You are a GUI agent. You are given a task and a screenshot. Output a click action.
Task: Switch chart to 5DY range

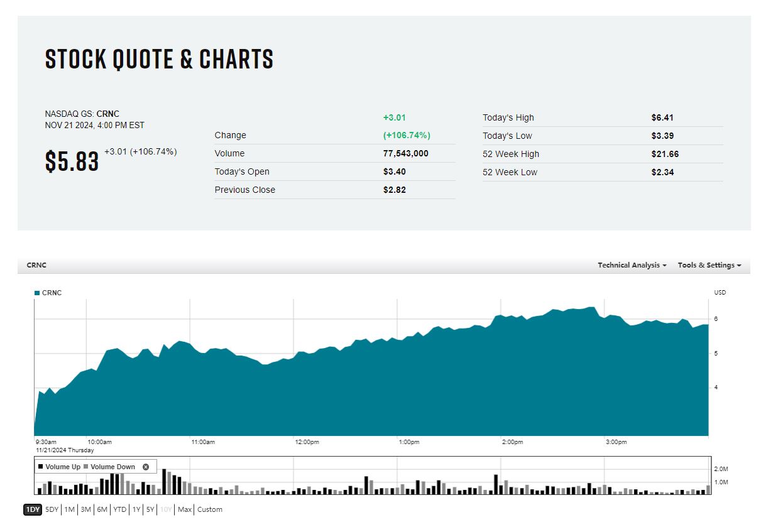(x=52, y=509)
